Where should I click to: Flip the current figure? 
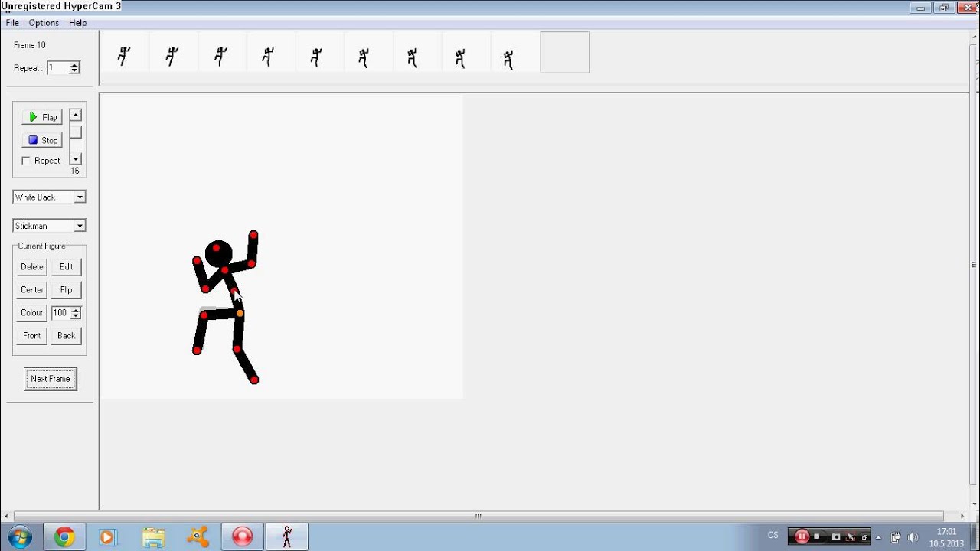[67, 290]
